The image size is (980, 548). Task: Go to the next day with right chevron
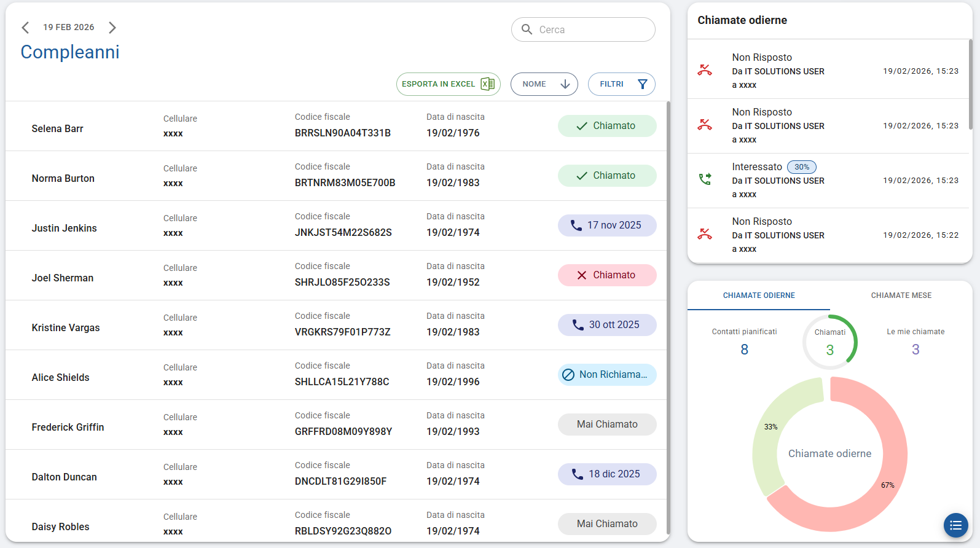click(112, 28)
